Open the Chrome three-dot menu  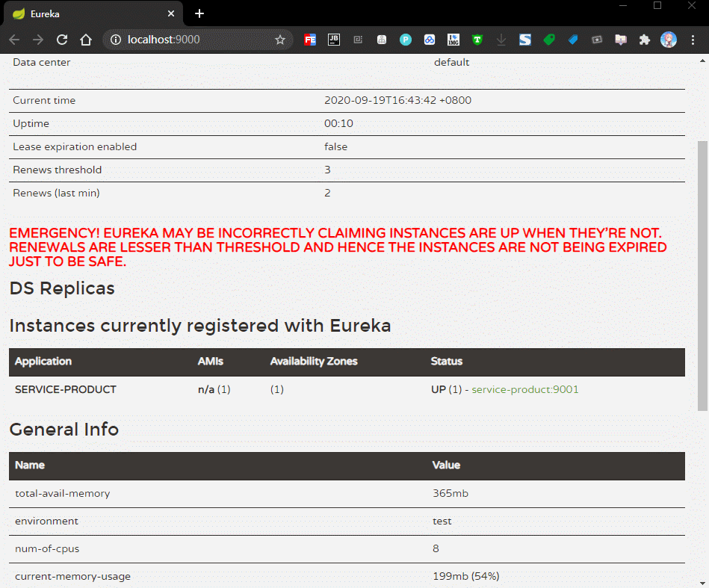coord(693,40)
